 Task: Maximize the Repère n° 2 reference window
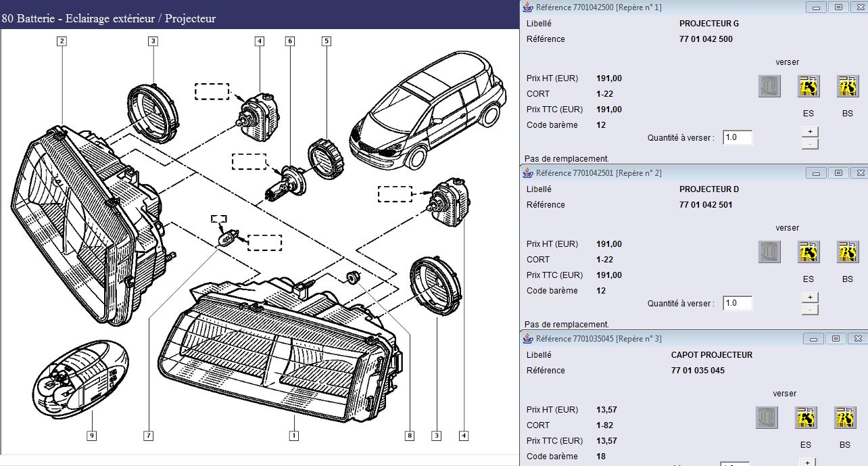tap(838, 173)
